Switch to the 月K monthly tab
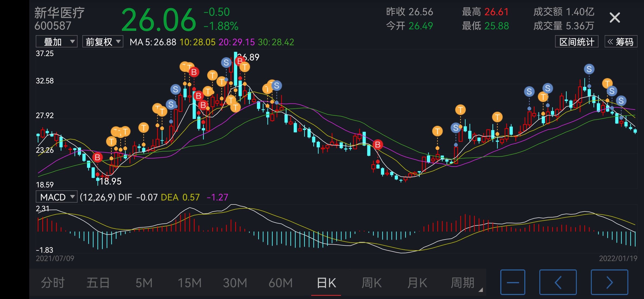This screenshot has height=299, width=644. click(x=417, y=283)
